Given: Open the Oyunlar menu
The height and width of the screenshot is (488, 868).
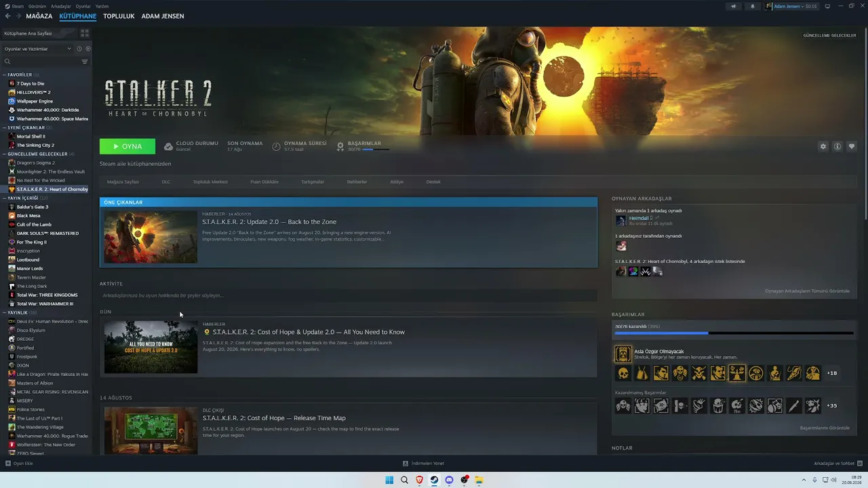Looking at the screenshot, I should [x=83, y=6].
